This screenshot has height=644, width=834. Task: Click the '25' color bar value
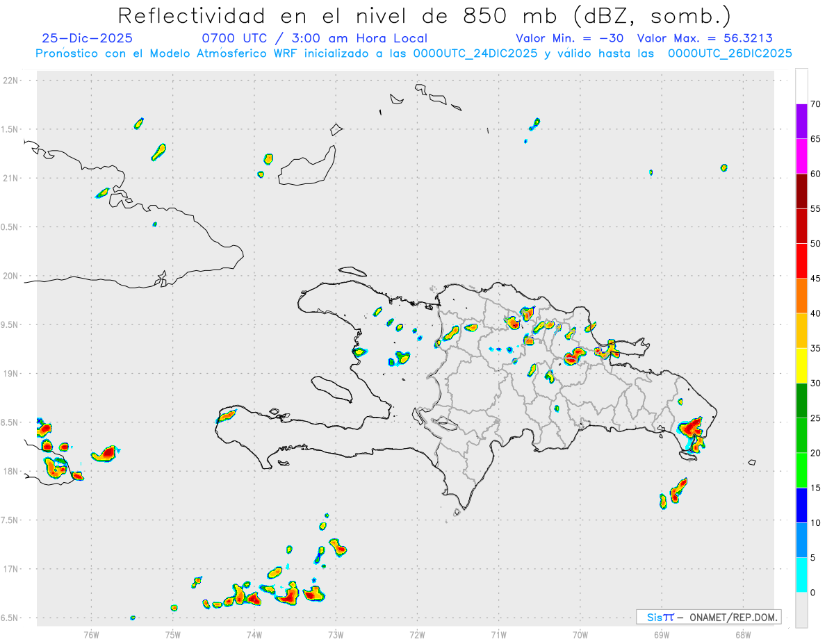coord(815,418)
